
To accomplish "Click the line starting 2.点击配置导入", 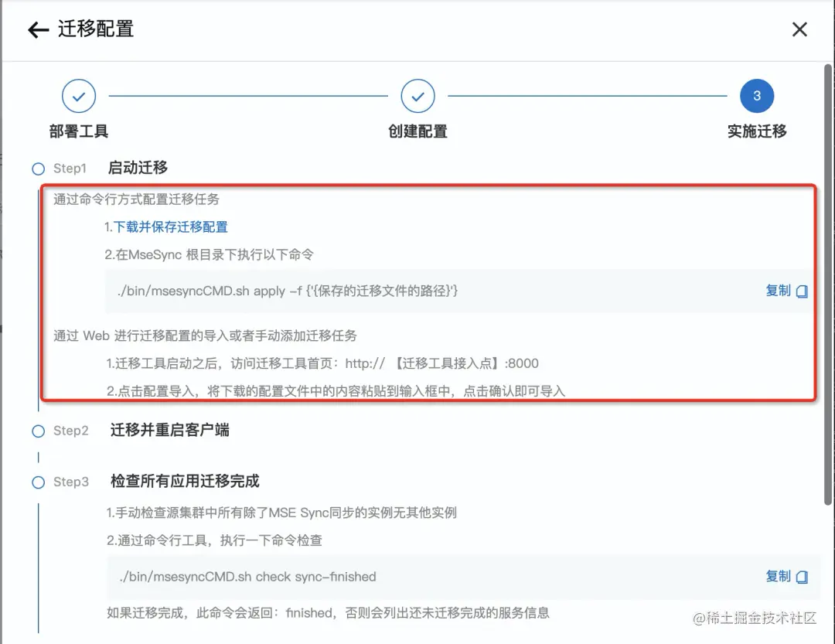I will click(336, 391).
